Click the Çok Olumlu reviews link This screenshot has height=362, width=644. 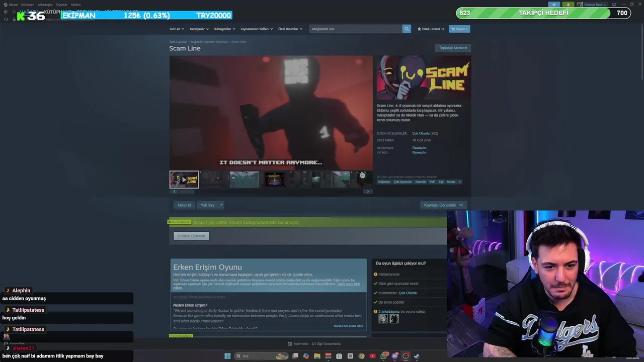coord(421,133)
